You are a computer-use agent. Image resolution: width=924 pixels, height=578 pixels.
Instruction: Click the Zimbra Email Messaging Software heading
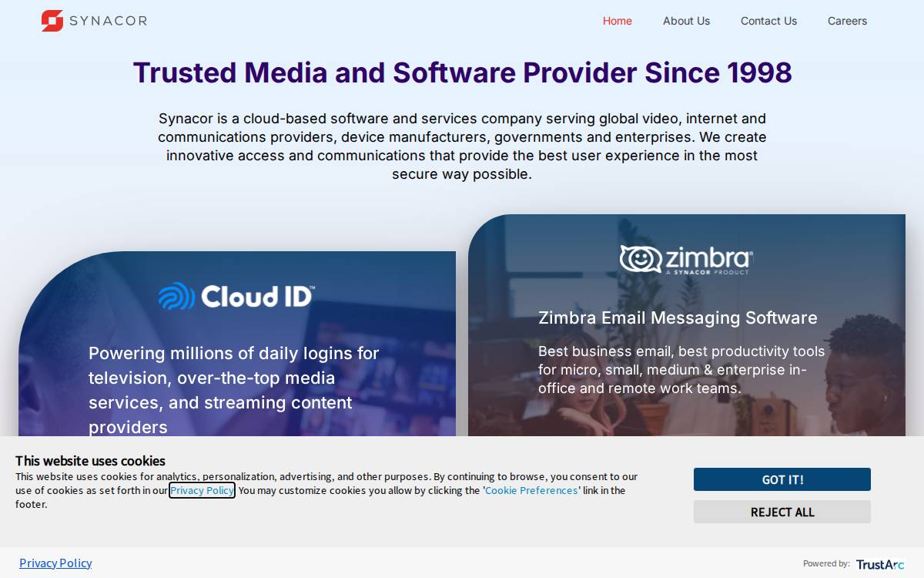[678, 318]
